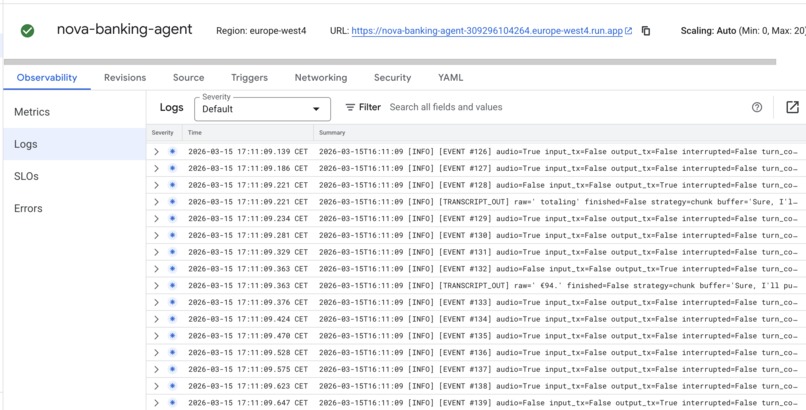Select SLOs in the side panel
Screen dimensions: 806x410
point(75,176)
